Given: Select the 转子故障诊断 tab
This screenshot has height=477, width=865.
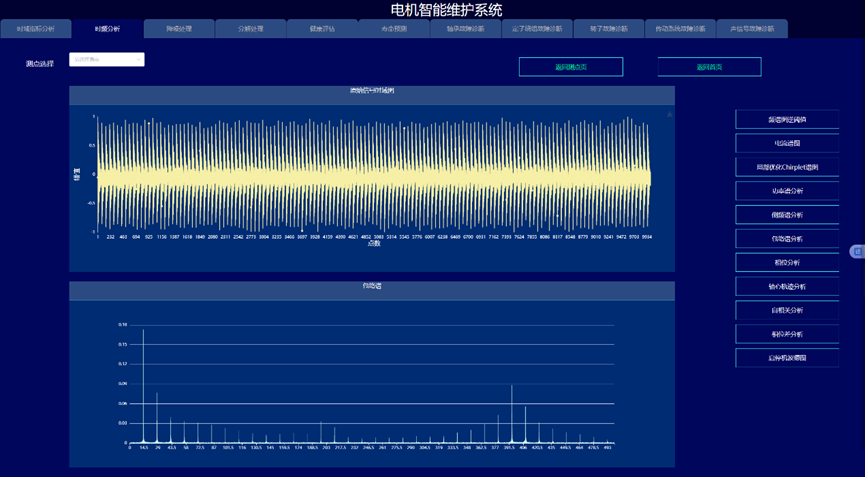Looking at the screenshot, I should pyautogui.click(x=609, y=29).
